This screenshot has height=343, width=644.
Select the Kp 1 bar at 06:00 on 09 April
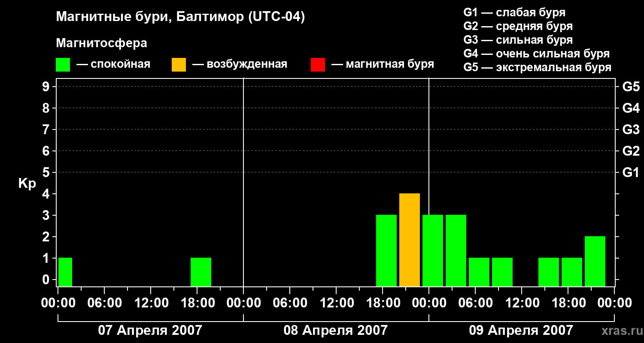(x=479, y=272)
